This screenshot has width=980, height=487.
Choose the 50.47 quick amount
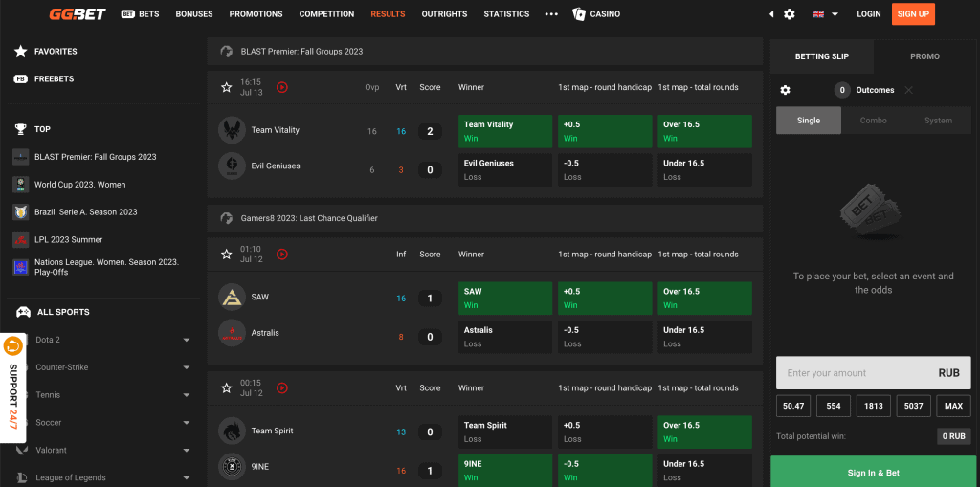pyautogui.click(x=793, y=406)
